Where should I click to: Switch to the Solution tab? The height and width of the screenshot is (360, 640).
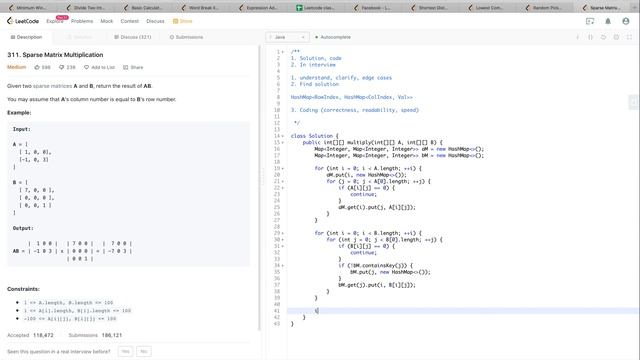80,37
